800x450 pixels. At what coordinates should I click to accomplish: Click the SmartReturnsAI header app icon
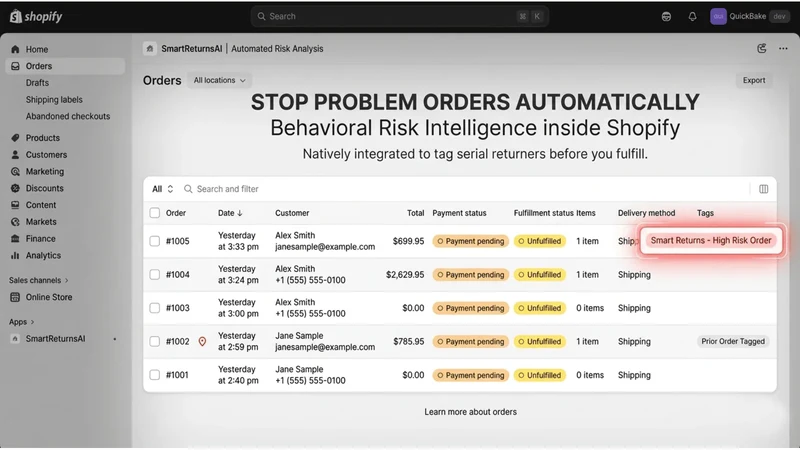[x=149, y=48]
